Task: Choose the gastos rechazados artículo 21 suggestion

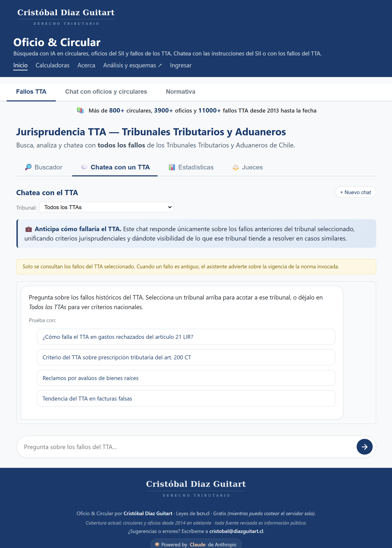Action: (x=186, y=337)
